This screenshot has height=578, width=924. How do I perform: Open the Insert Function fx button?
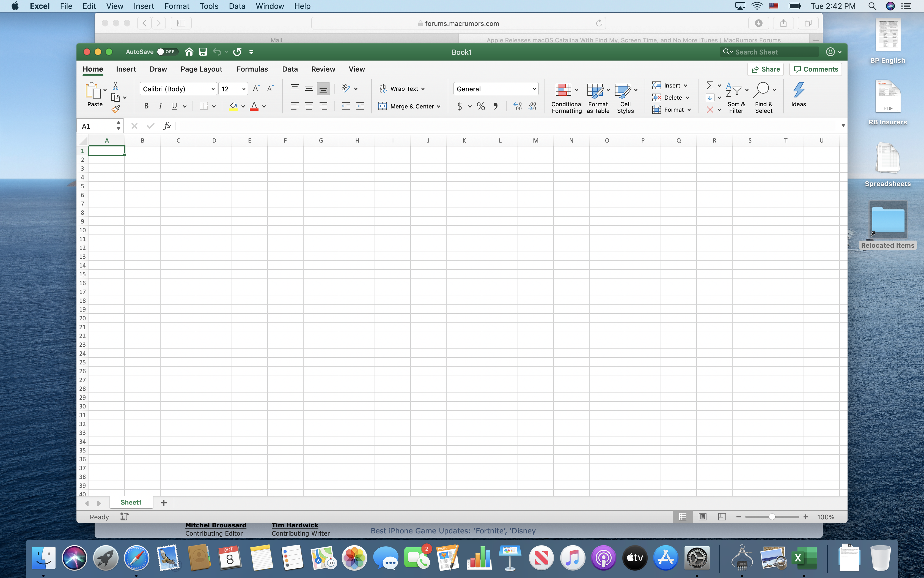(x=167, y=126)
